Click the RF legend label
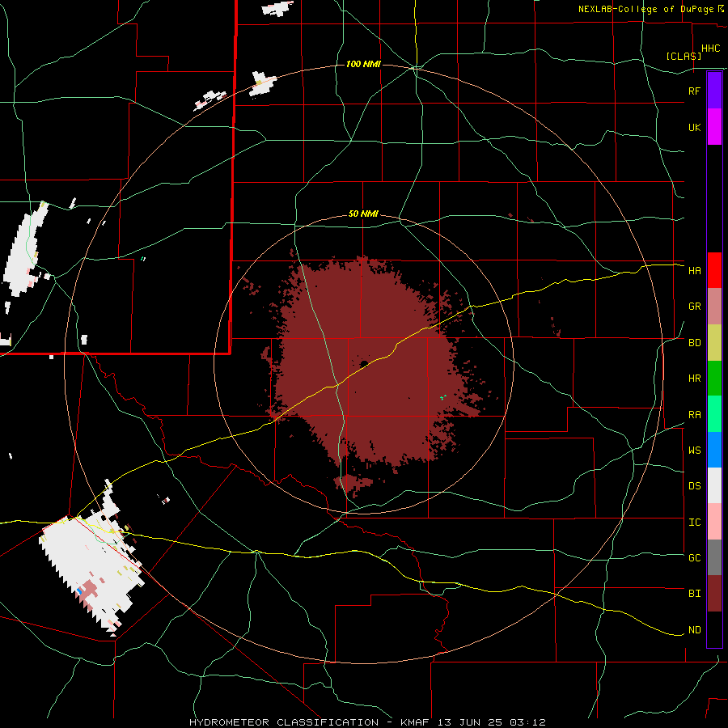 click(x=694, y=91)
